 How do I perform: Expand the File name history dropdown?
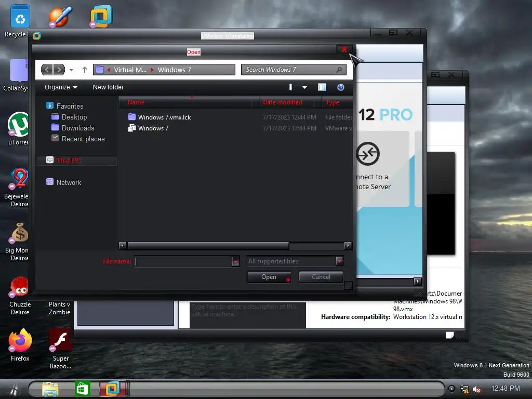[235, 261]
